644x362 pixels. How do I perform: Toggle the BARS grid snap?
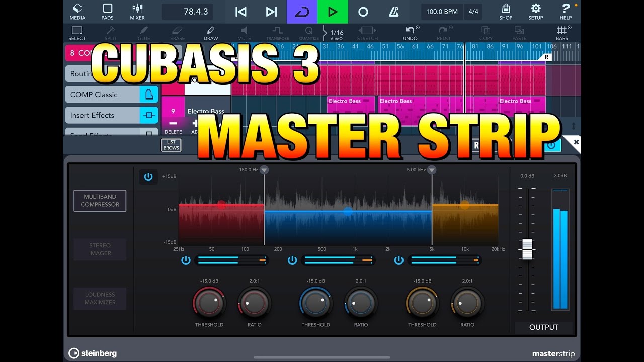562,33
